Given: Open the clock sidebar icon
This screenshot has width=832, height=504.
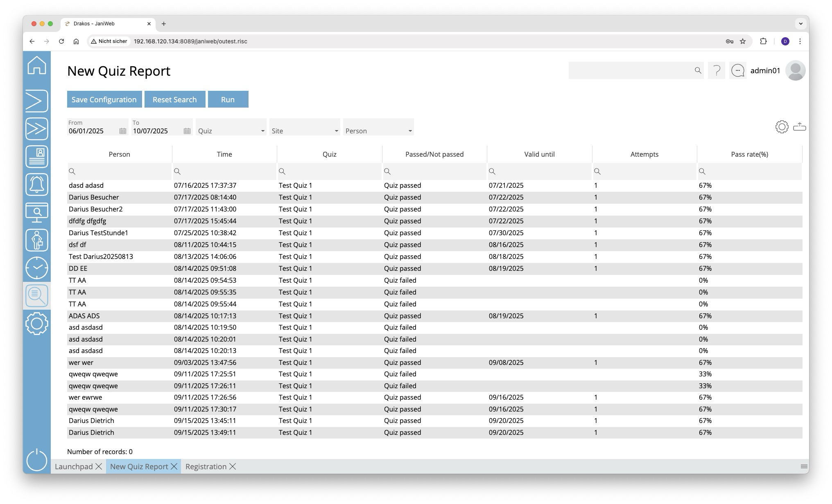Looking at the screenshot, I should click(x=37, y=268).
